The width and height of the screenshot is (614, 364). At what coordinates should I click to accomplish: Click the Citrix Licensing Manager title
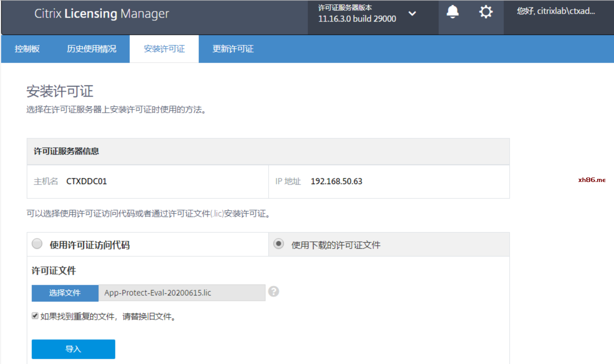102,14
